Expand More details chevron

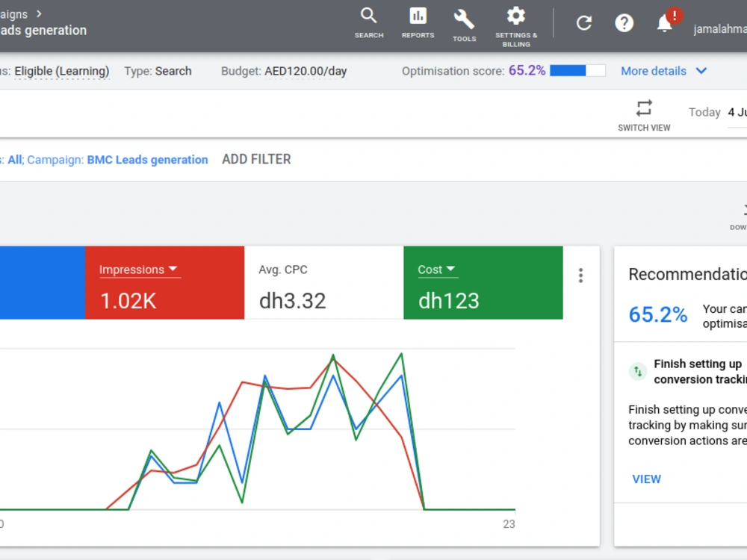(x=701, y=71)
